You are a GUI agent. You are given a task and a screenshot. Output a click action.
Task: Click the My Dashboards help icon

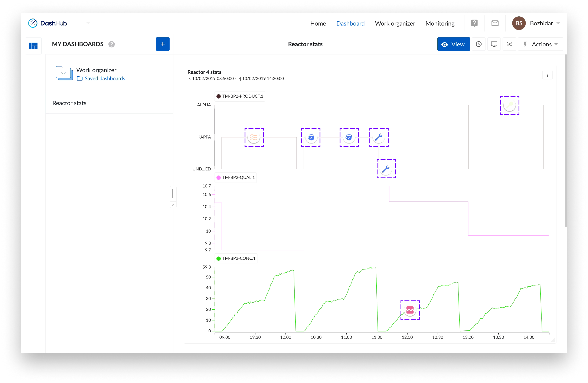111,44
